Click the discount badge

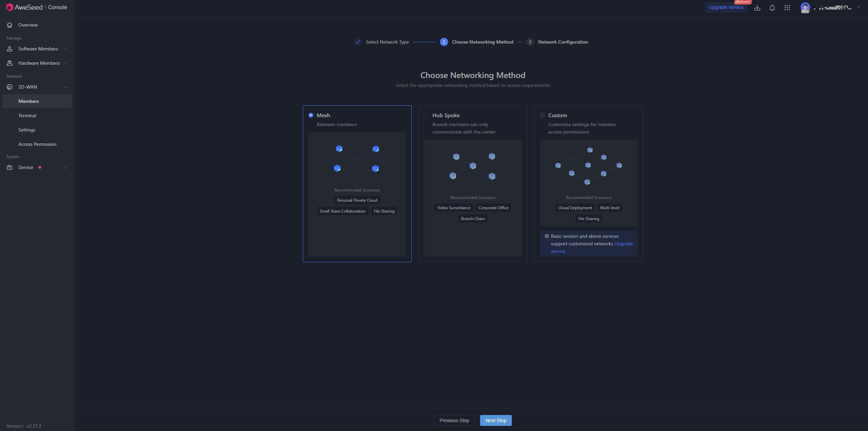(x=742, y=2)
